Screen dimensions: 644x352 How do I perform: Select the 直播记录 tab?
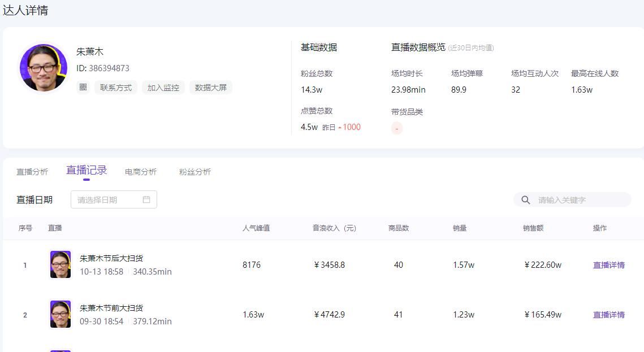coord(87,170)
